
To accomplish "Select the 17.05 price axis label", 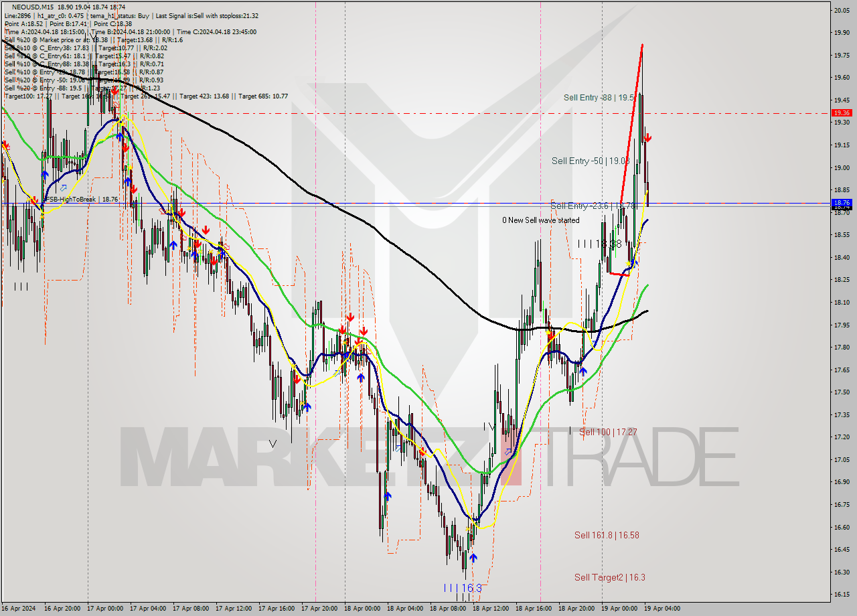I will (842, 459).
